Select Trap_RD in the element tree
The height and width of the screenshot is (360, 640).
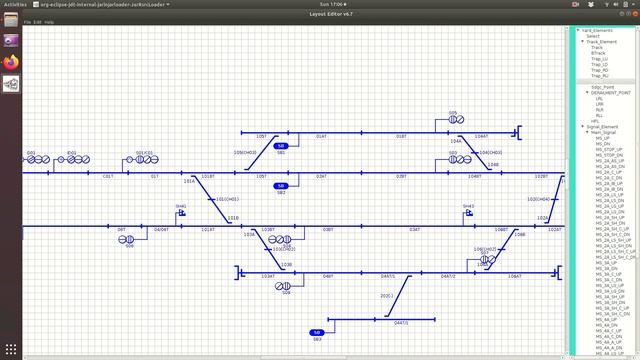[x=599, y=70]
